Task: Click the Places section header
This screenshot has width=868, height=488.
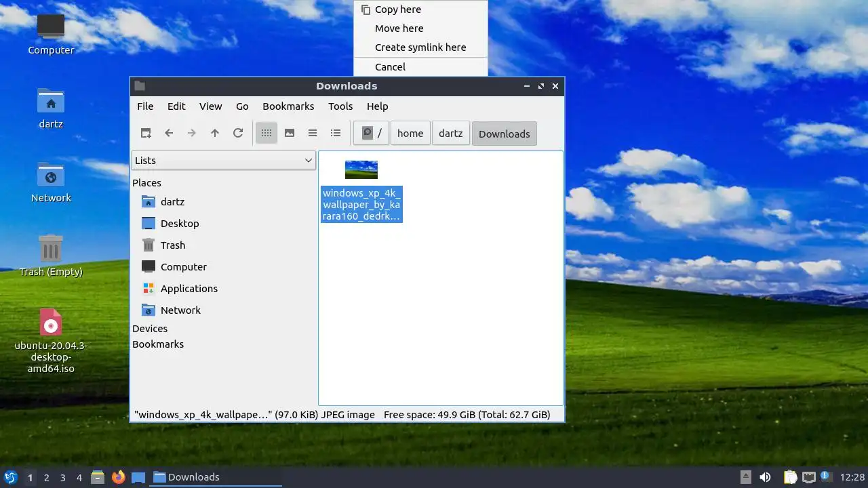Action: coord(146,183)
